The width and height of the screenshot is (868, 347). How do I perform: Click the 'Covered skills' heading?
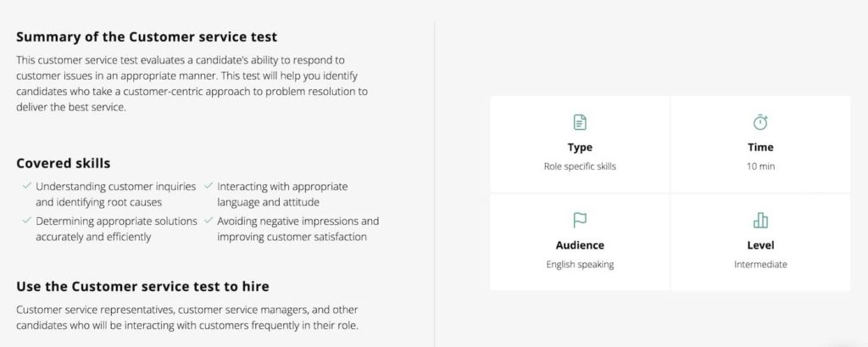[x=63, y=164]
